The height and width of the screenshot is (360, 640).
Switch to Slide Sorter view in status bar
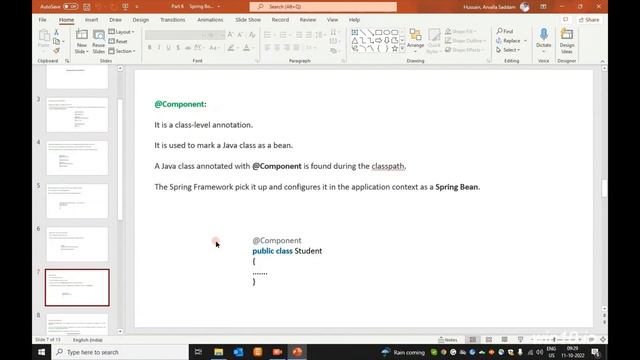pyautogui.click(x=489, y=340)
